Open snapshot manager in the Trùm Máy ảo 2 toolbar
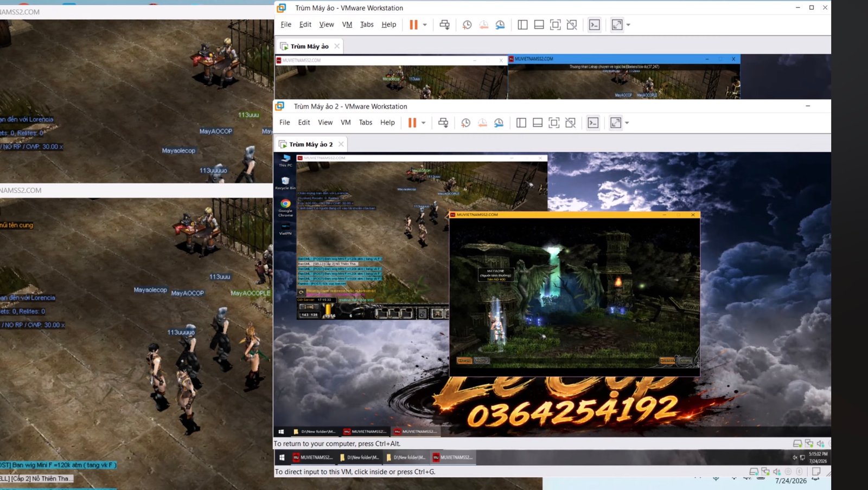This screenshot has height=490, width=868. (x=499, y=122)
